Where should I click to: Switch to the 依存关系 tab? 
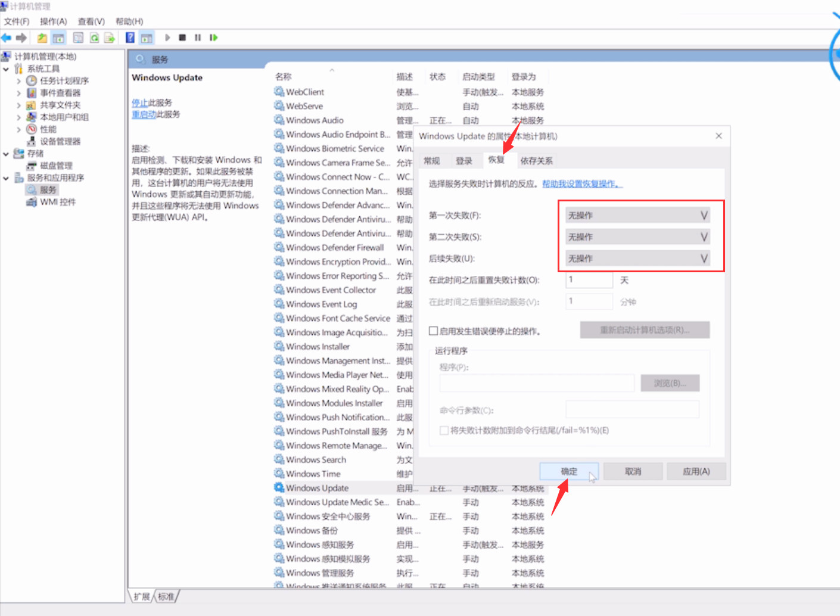pos(536,161)
